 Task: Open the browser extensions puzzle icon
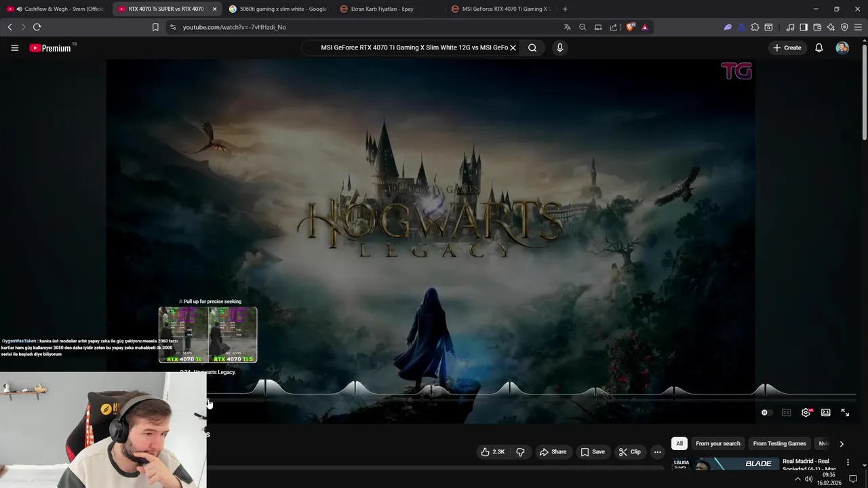click(755, 27)
